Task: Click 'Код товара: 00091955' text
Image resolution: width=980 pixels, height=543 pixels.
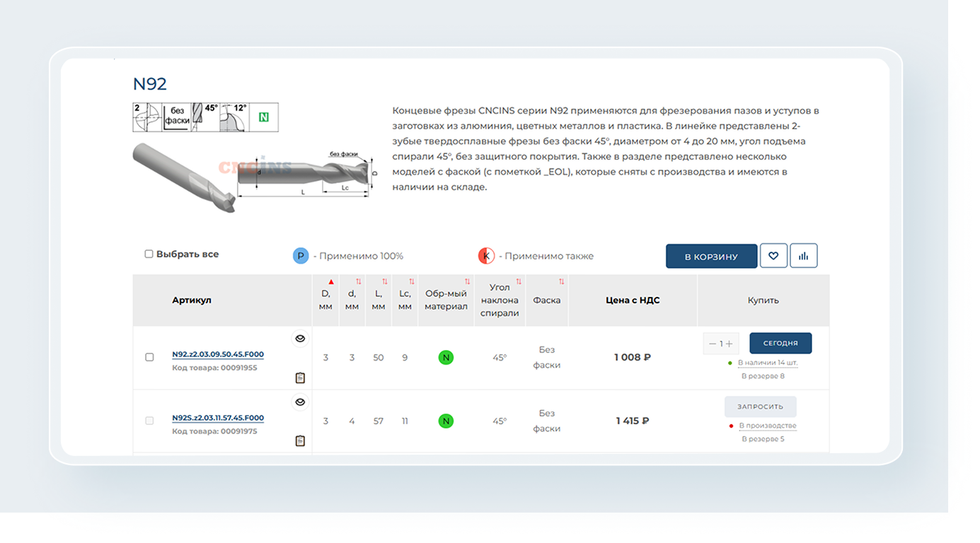Action: pos(214,368)
